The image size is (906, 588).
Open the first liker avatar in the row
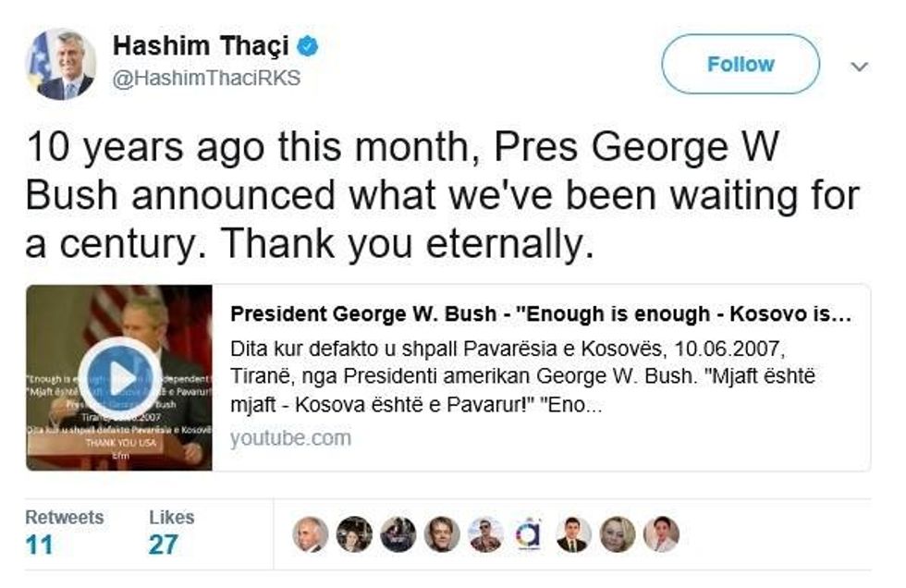[310, 534]
